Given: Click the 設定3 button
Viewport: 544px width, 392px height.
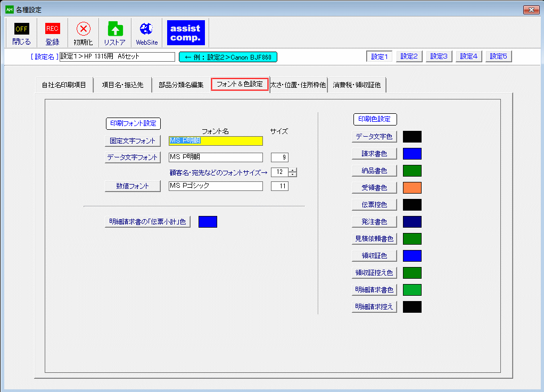Looking at the screenshot, I should pyautogui.click(x=439, y=56).
